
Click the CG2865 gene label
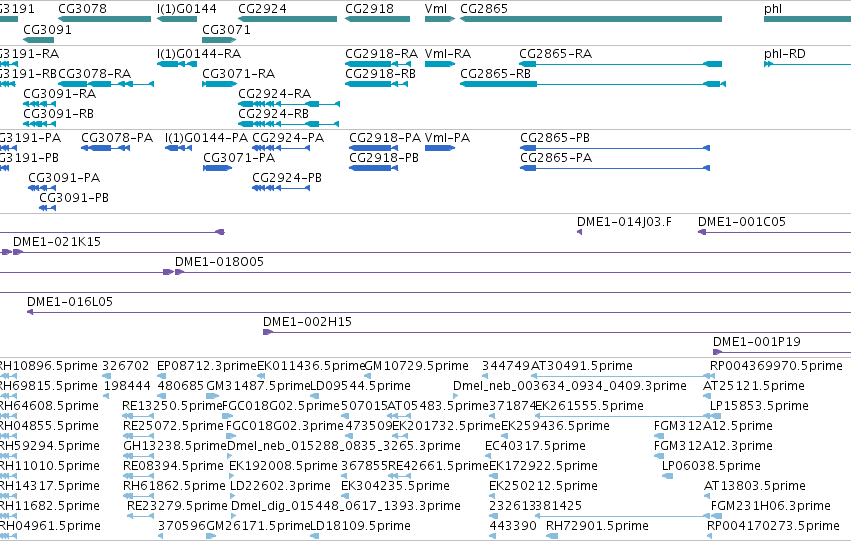coord(484,9)
